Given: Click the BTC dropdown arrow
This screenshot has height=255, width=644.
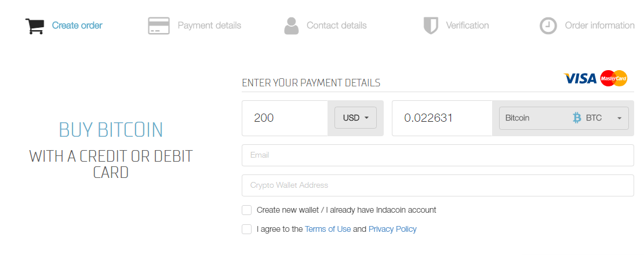Looking at the screenshot, I should coord(619,119).
